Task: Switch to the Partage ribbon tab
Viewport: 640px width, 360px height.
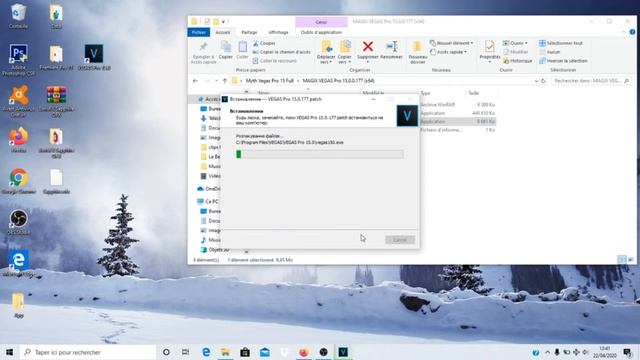Action: point(249,32)
